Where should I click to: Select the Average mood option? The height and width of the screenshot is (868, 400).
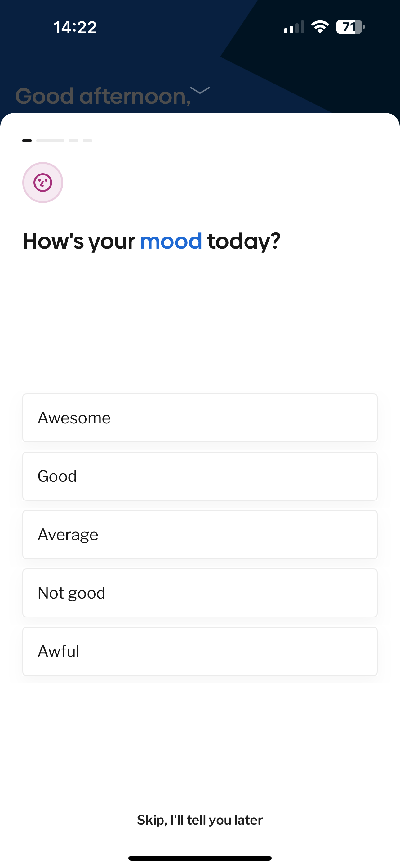(200, 534)
